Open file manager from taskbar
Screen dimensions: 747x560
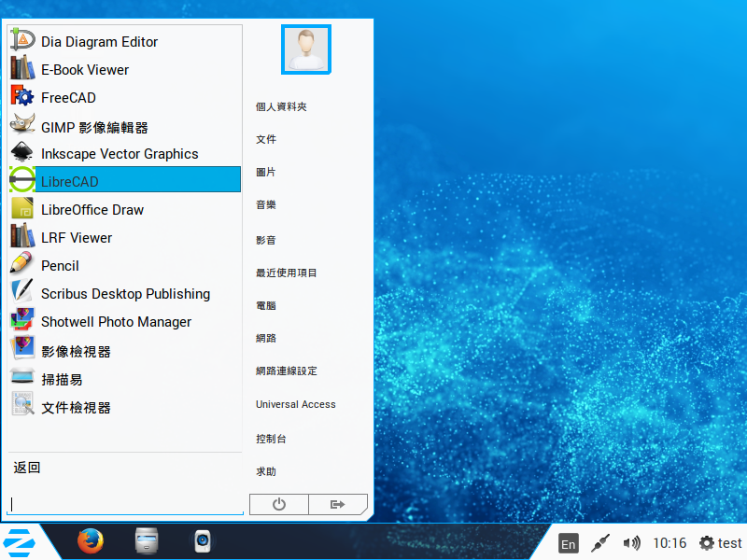(147, 541)
